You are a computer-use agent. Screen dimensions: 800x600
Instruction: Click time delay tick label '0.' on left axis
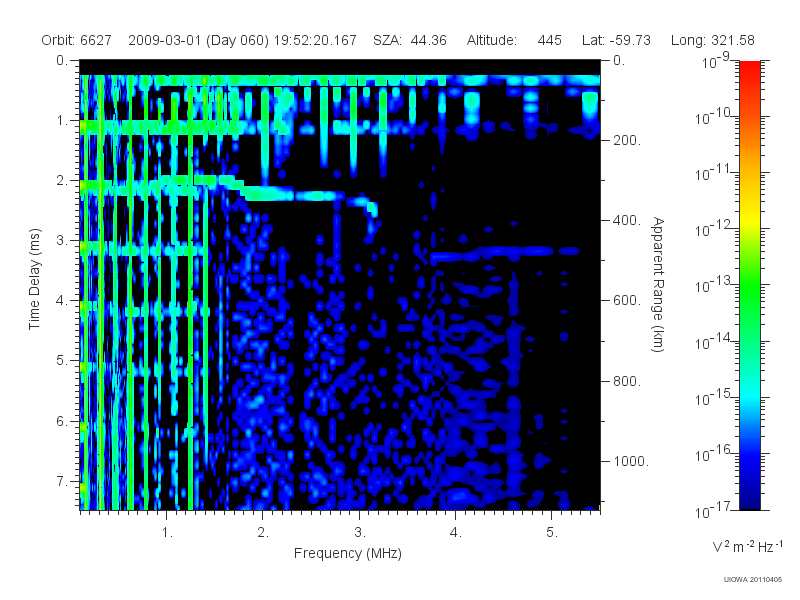point(62,60)
